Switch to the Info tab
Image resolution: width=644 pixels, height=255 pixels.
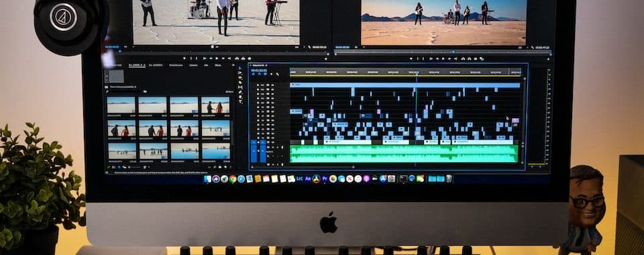click(206, 65)
